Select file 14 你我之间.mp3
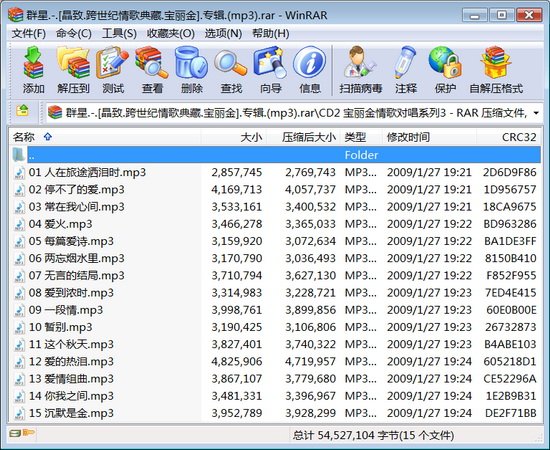The height and width of the screenshot is (450, 550). 276,396
